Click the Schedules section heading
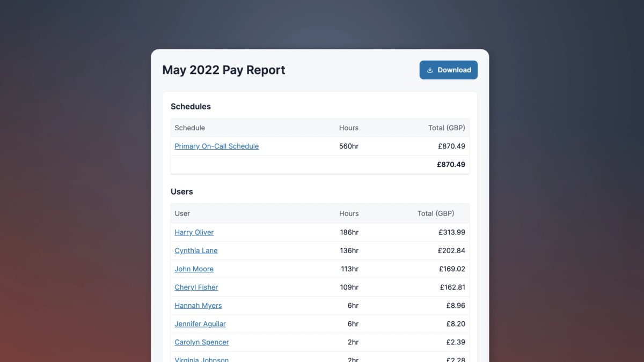644x362 pixels. point(191,106)
